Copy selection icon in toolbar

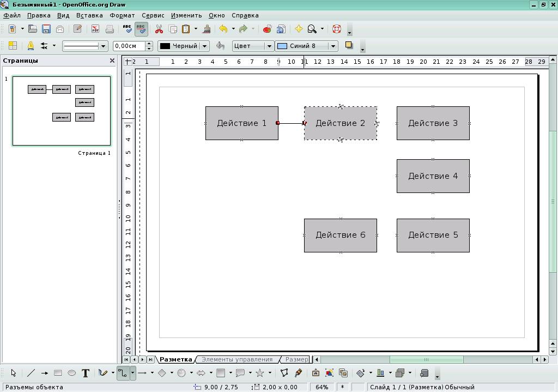[173, 29]
